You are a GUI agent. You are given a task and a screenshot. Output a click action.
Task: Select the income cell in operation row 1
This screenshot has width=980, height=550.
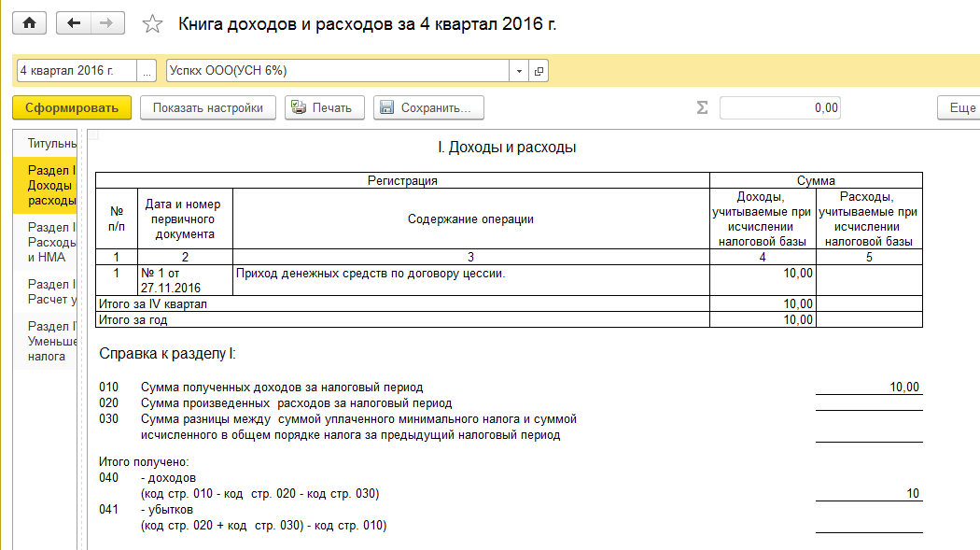tap(763, 280)
